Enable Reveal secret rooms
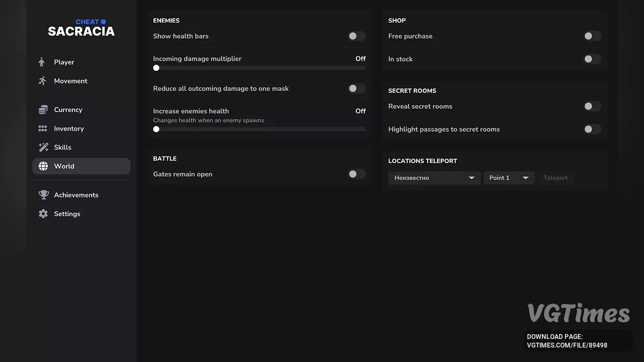644x362 pixels. 592,106
